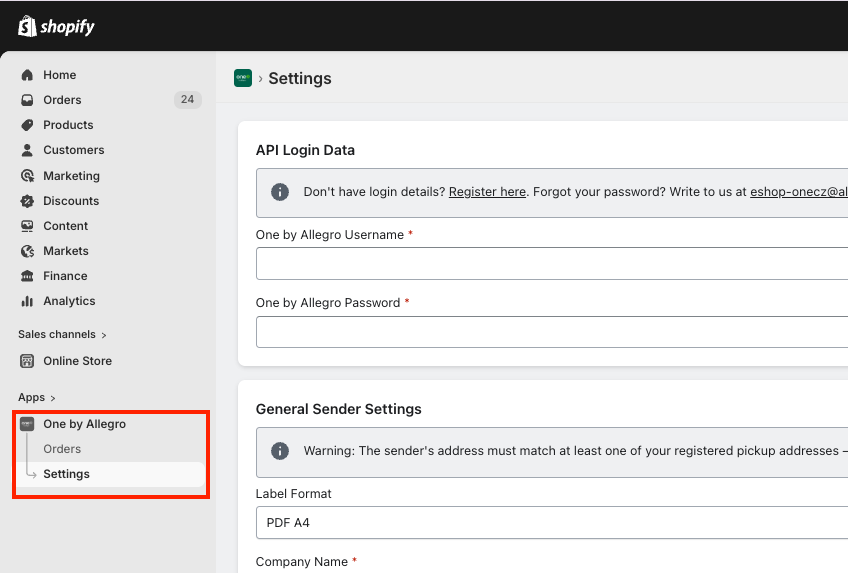Click the breadcrumb chevron before Settings
The width and height of the screenshot is (848, 573).
click(260, 79)
